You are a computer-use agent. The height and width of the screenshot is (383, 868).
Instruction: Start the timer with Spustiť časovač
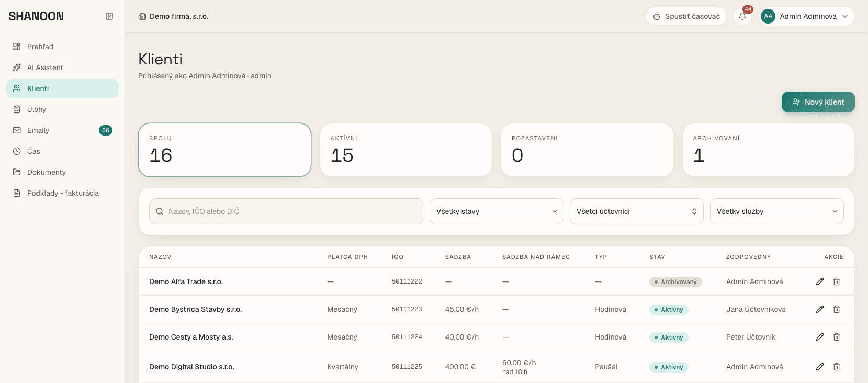[x=686, y=16]
